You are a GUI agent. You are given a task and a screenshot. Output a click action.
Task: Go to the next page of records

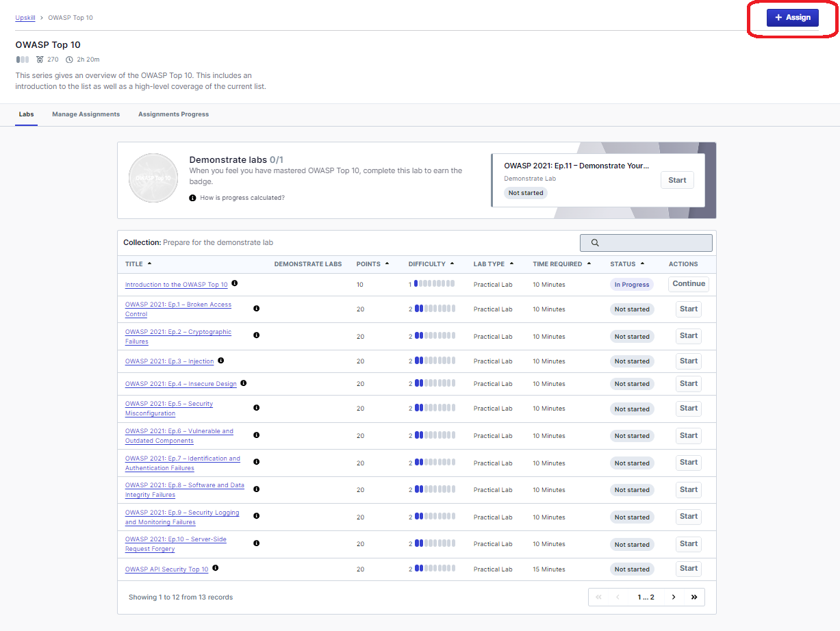(674, 597)
